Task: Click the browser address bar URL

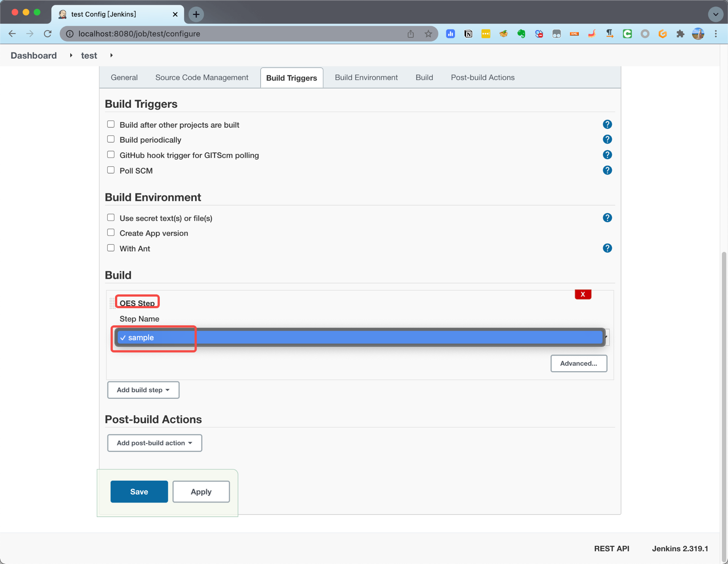Action: (x=139, y=34)
